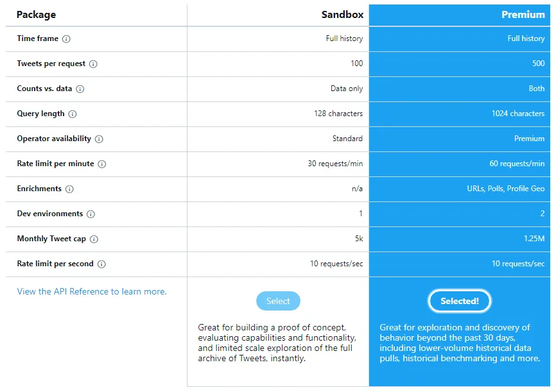This screenshot has height=392, width=556.
Task: Click Sandbox's 128 characters value
Action: click(338, 114)
